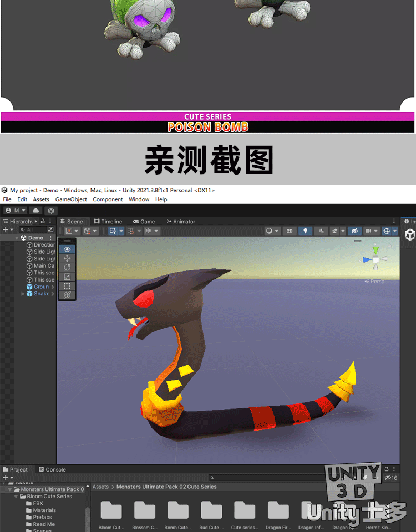Toggle scene gizmos globe button
Image resolution: width=416 pixels, height=532 pixels.
point(387,231)
